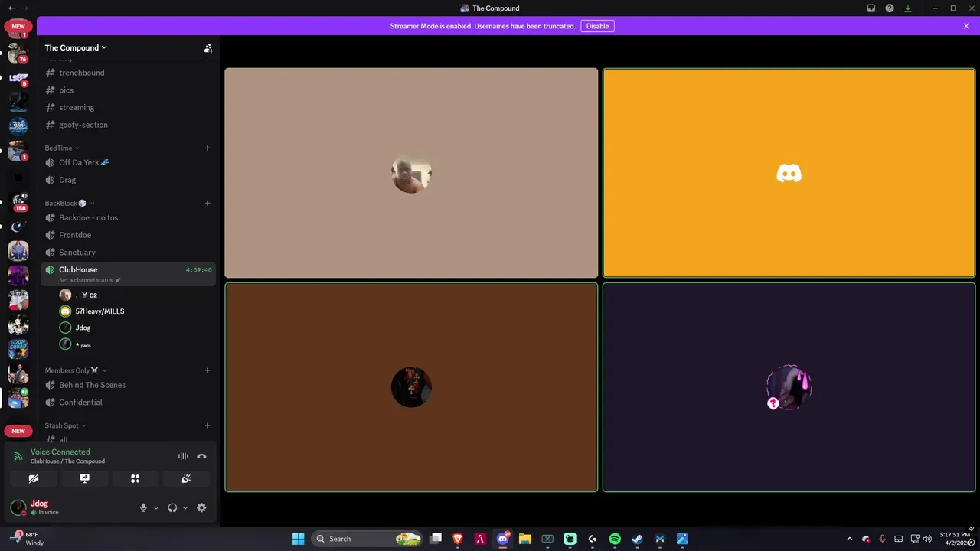Open The Compound server menu

tap(76, 47)
